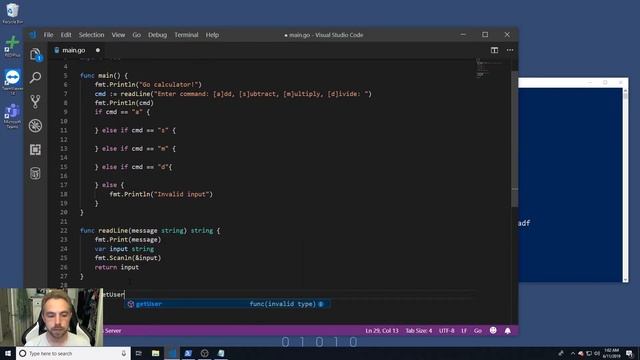
Task: Select the main.go editor tab
Action: (x=77, y=50)
